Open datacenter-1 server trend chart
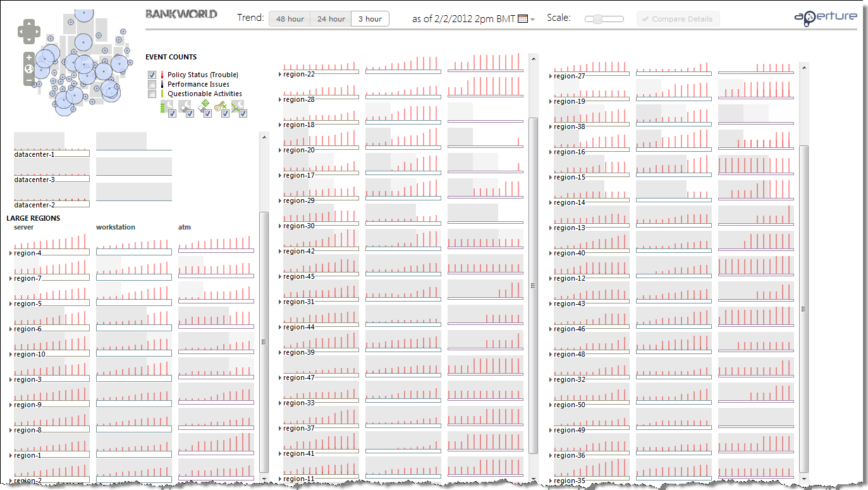The width and height of the screenshot is (868, 490). coord(51,142)
